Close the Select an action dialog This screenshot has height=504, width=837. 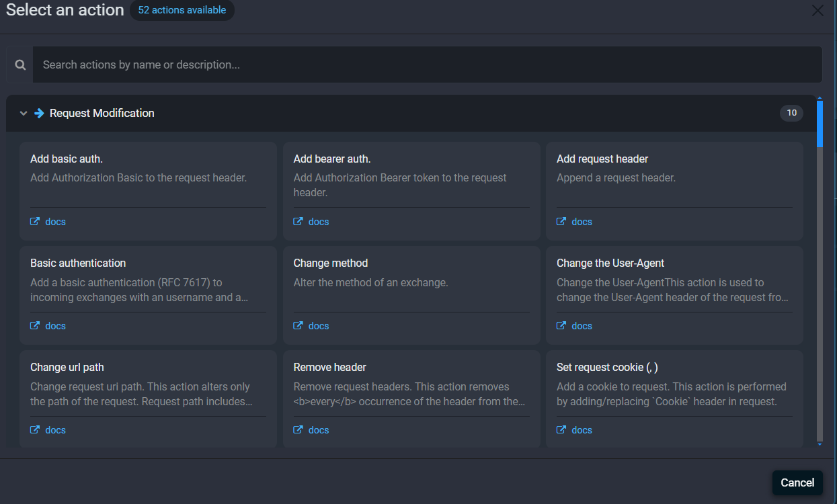tap(818, 11)
